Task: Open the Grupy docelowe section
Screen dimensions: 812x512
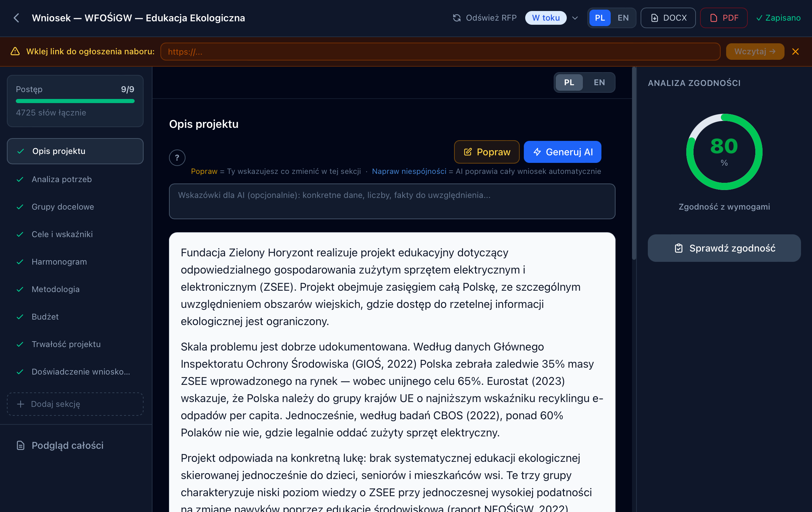Action: (75, 207)
